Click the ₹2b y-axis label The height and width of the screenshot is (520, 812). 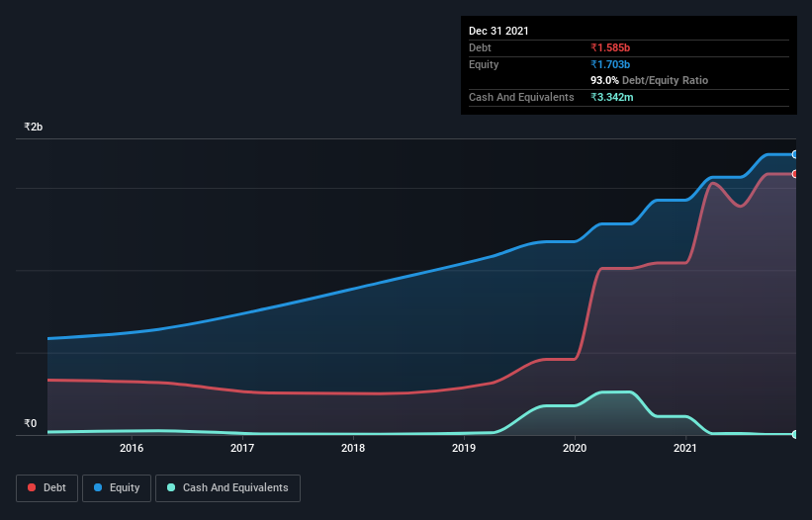pos(34,127)
